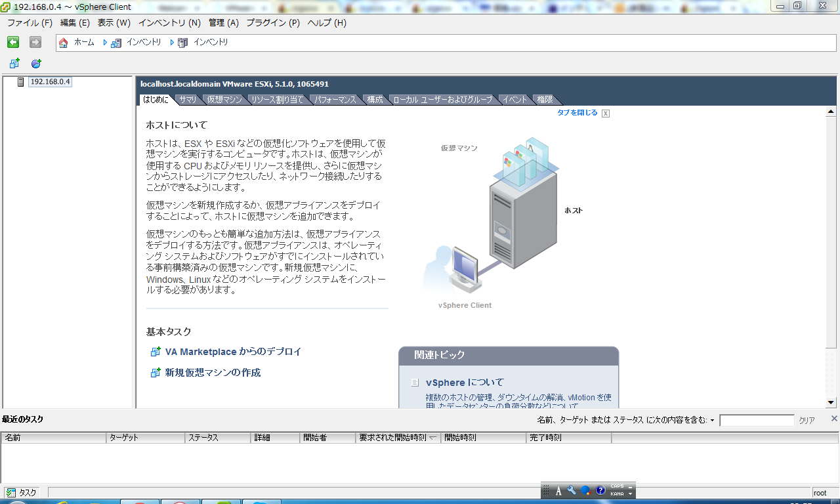
Task: Click the document icon beside vSphere について
Action: pos(415,383)
